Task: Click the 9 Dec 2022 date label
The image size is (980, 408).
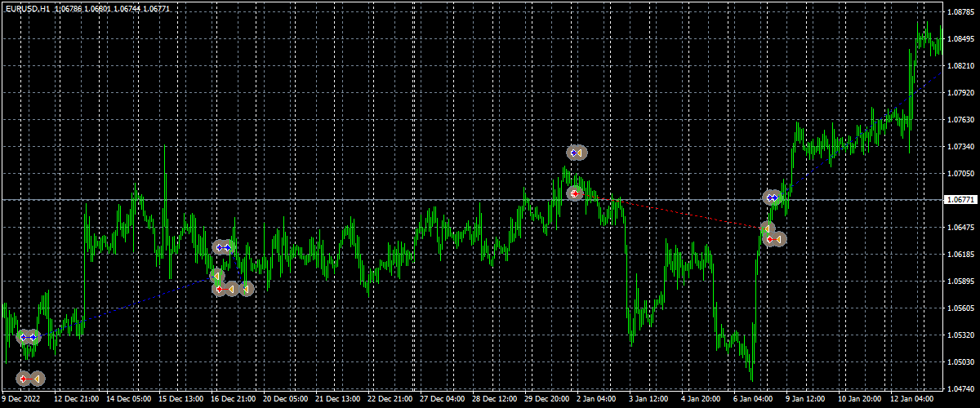Action: [x=21, y=400]
